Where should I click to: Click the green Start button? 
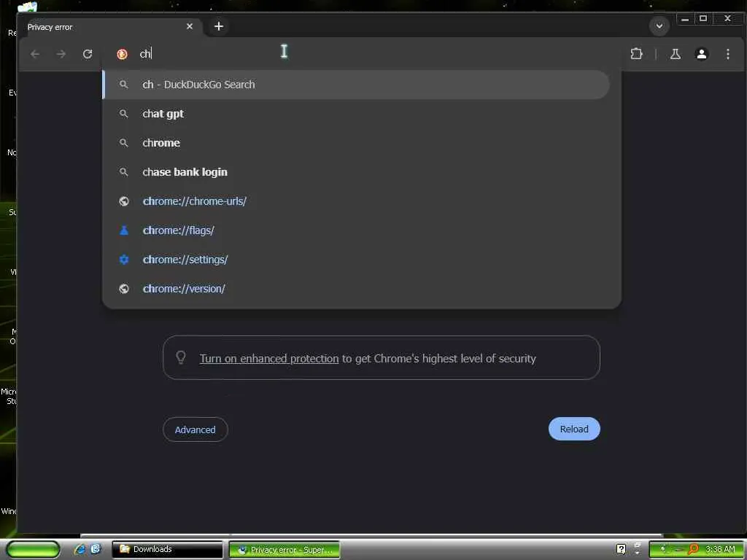(x=33, y=549)
